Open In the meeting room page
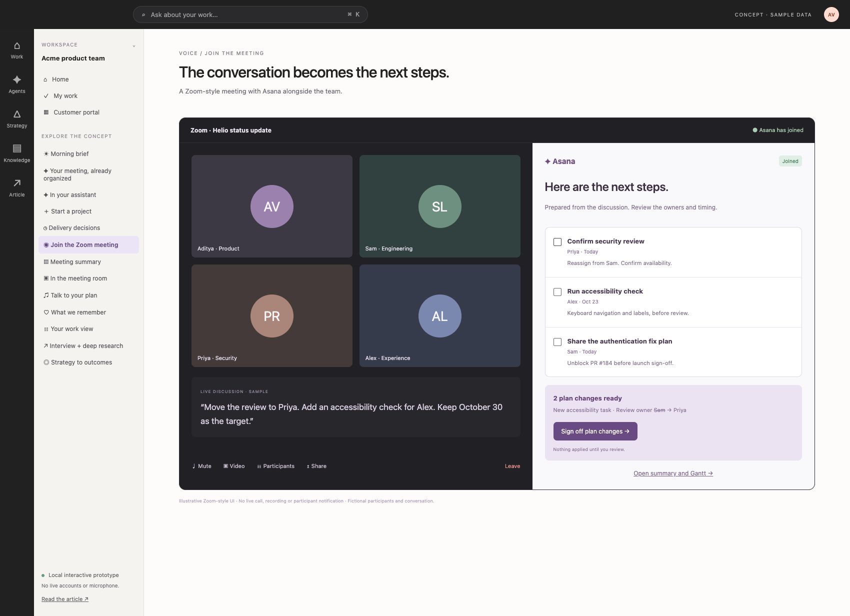Viewport: 850px width, 616px height. [x=88, y=278]
